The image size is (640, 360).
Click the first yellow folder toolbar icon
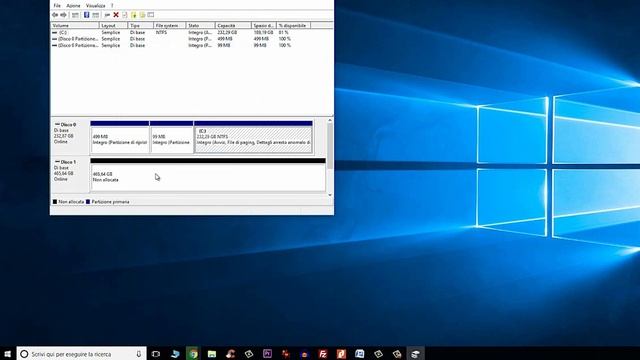(x=133, y=15)
